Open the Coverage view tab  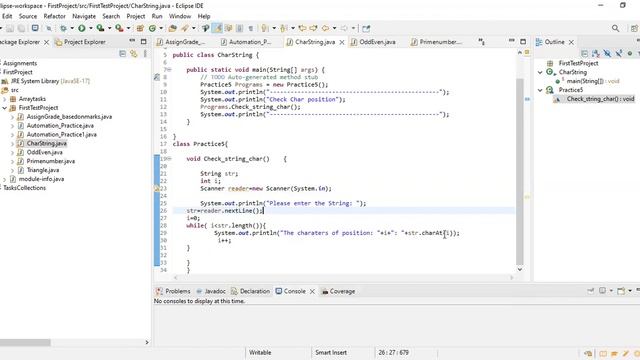click(338, 291)
